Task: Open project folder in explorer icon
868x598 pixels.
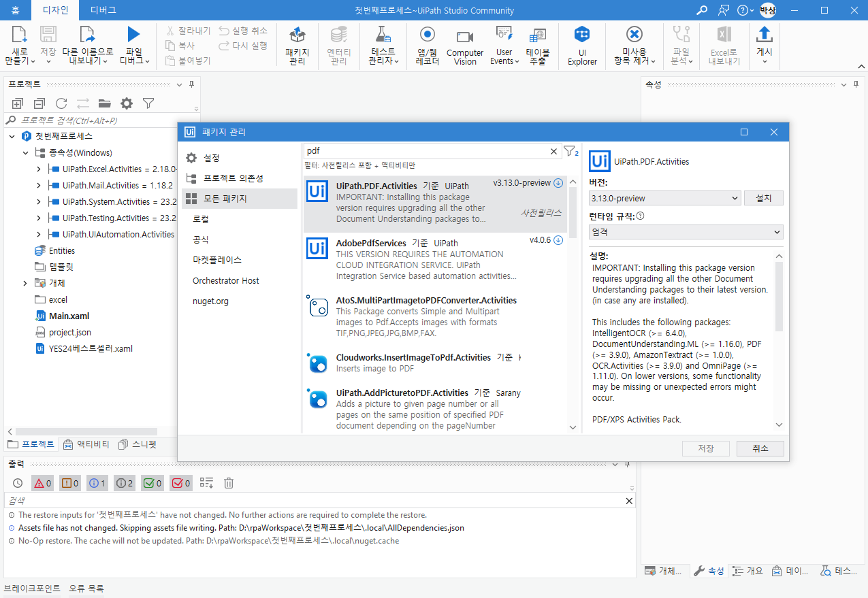Action: click(x=104, y=103)
